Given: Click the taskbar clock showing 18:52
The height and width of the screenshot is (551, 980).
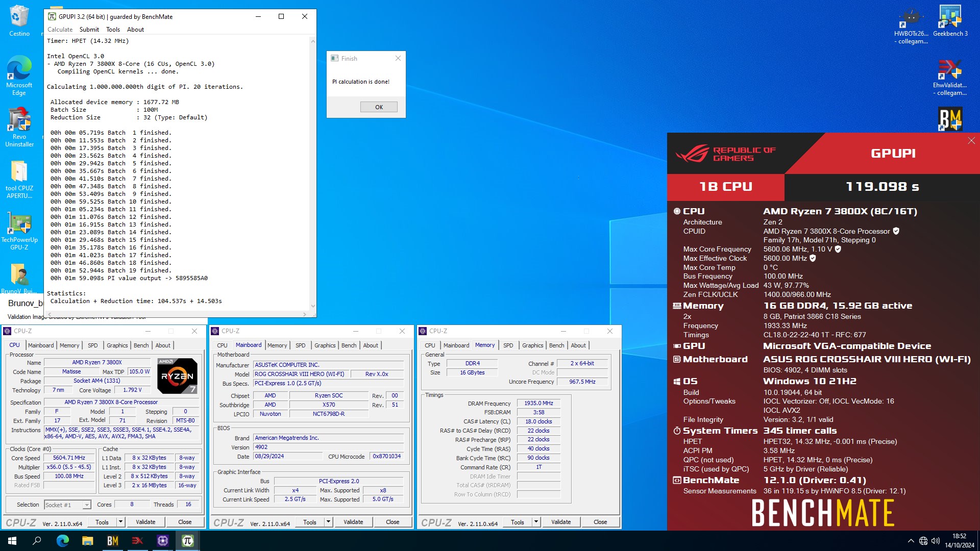Looking at the screenshot, I should pyautogui.click(x=959, y=541).
